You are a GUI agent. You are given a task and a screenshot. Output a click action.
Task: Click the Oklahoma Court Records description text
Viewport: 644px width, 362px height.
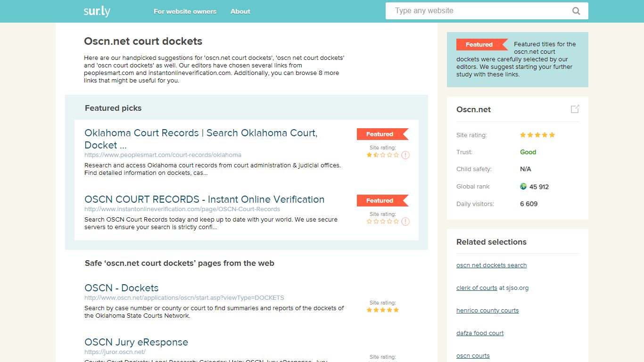[213, 169]
